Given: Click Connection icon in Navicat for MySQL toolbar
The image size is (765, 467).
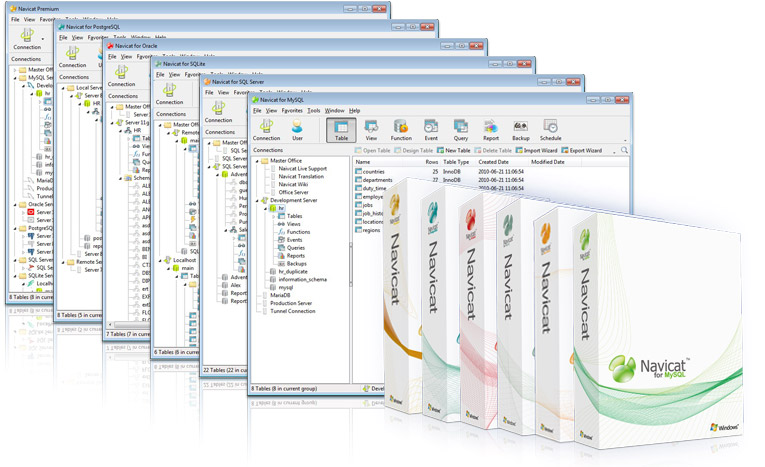Looking at the screenshot, I should pyautogui.click(x=266, y=130).
